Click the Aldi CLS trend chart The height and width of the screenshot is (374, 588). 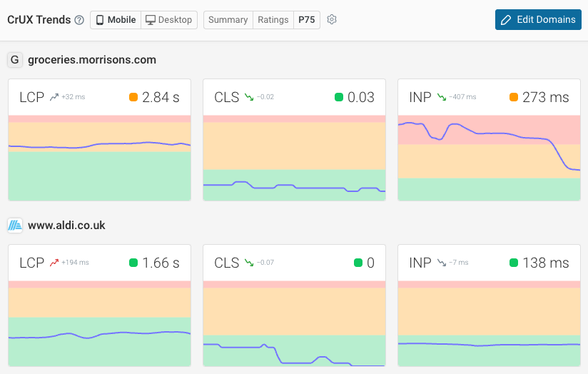point(295,323)
